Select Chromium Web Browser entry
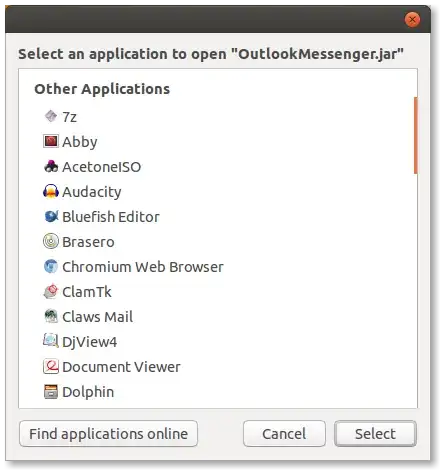 pyautogui.click(x=143, y=267)
